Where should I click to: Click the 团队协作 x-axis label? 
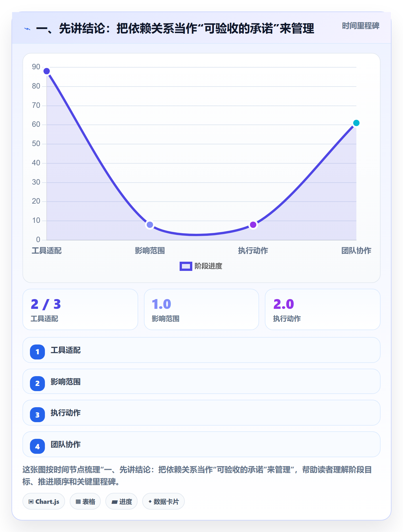[x=356, y=251]
